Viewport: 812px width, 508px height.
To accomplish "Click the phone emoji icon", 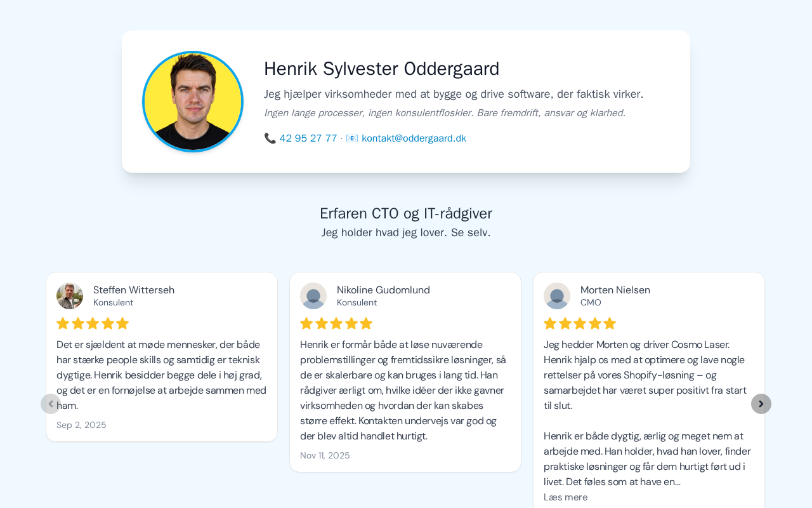I will 270,138.
